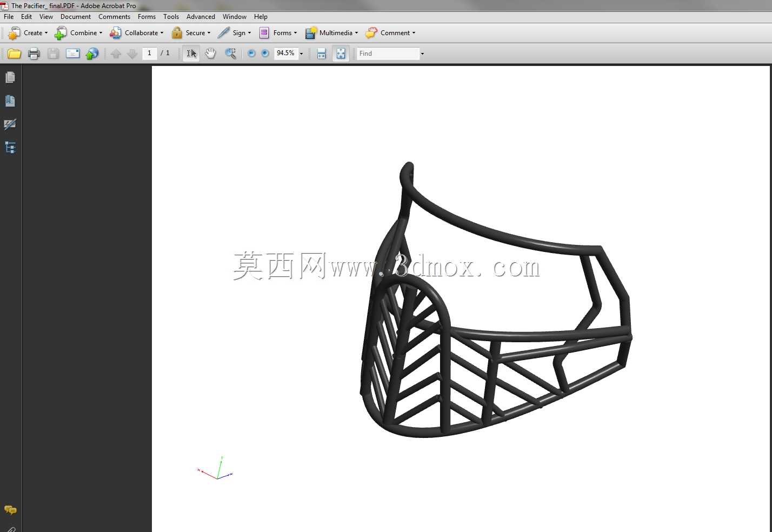Open the Window menu
Image resolution: width=772 pixels, height=532 pixels.
coord(235,17)
